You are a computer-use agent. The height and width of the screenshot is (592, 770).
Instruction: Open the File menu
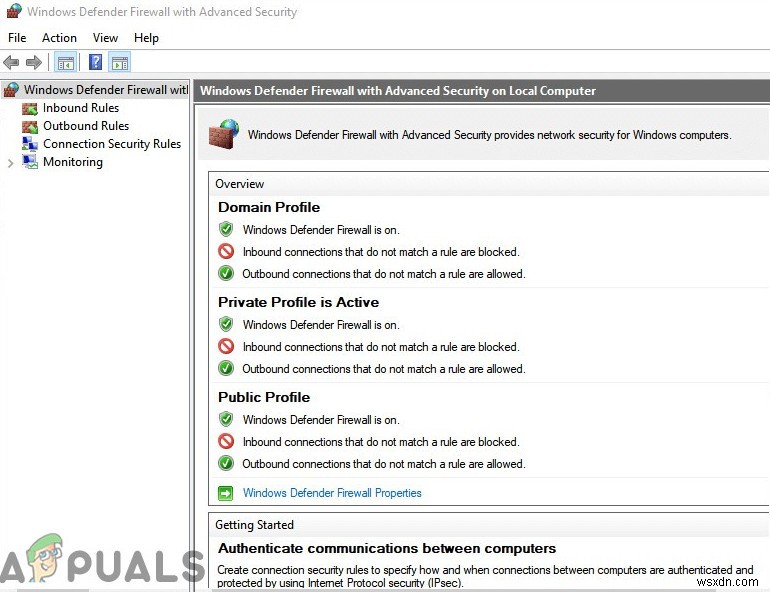tap(17, 38)
